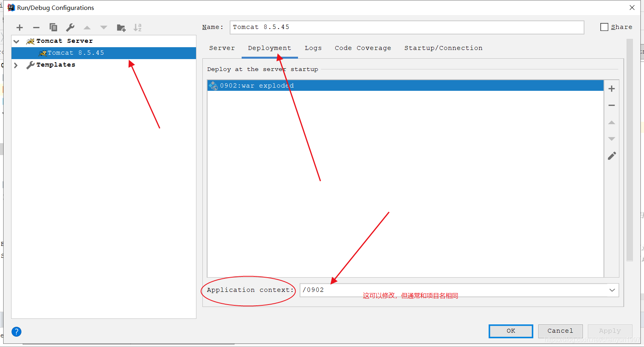
Task: Move artifact down in deployment list
Action: click(x=611, y=139)
